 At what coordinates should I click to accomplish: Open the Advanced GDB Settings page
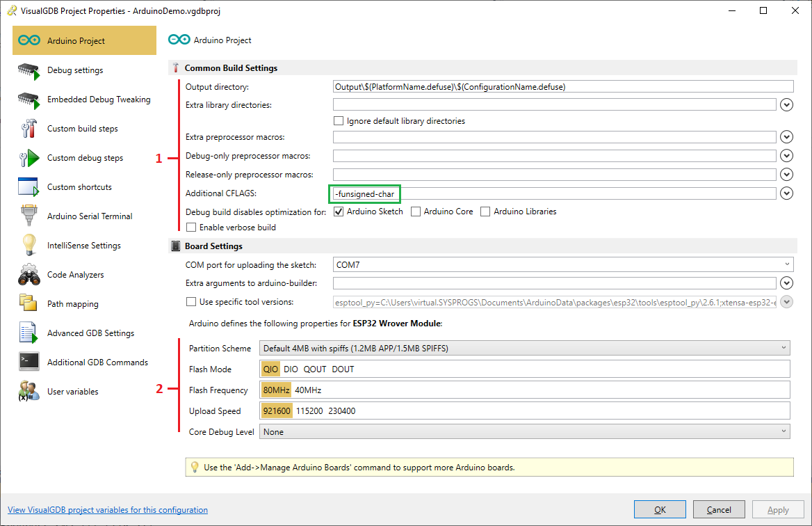coord(90,333)
